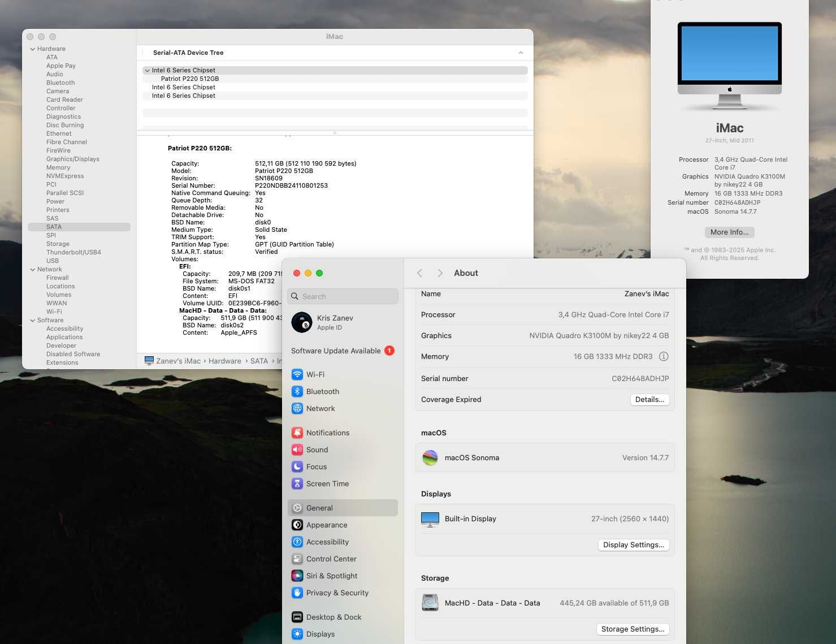Click the red Software Update badge
The width and height of the screenshot is (836, 644).
389,351
